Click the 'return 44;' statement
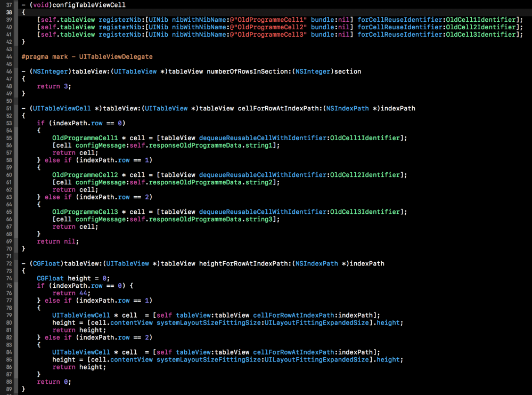 point(71,293)
